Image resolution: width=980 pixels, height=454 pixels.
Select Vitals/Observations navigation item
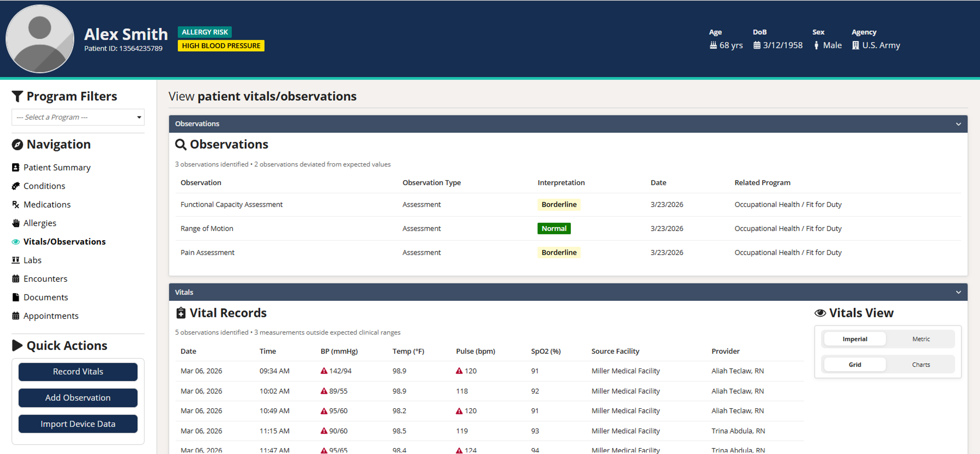[x=65, y=242]
